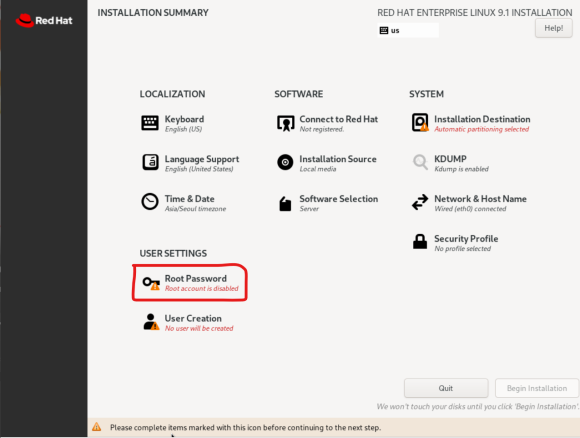Open the Keyboard settings icon
The image size is (580, 438).
pos(150,123)
